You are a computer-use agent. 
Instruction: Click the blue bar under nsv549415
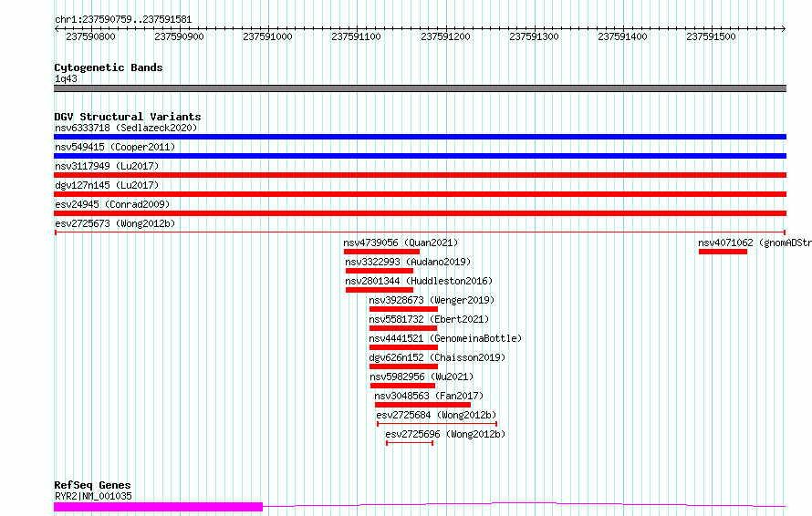click(x=420, y=156)
